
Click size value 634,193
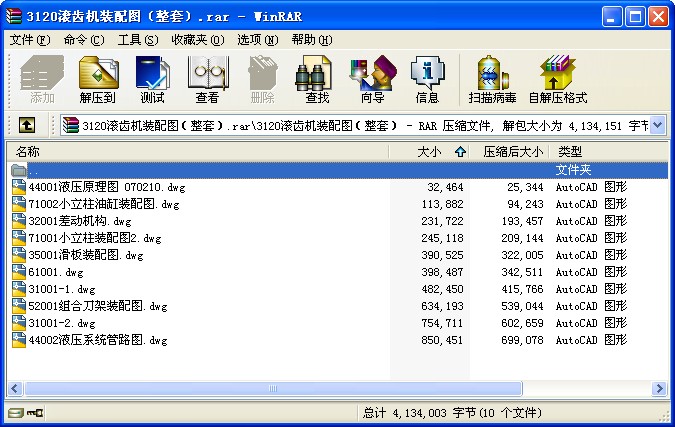click(442, 306)
